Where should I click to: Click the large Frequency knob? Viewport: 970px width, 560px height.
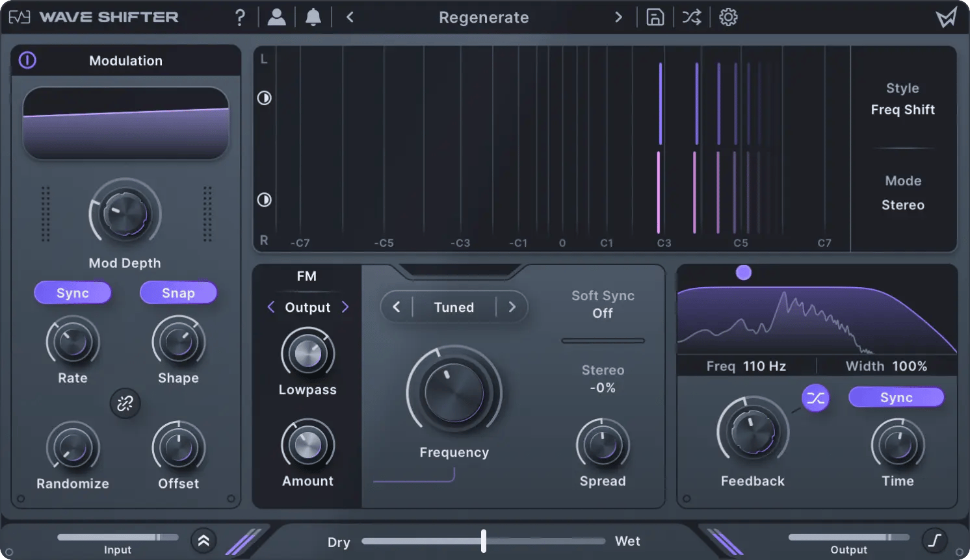454,394
